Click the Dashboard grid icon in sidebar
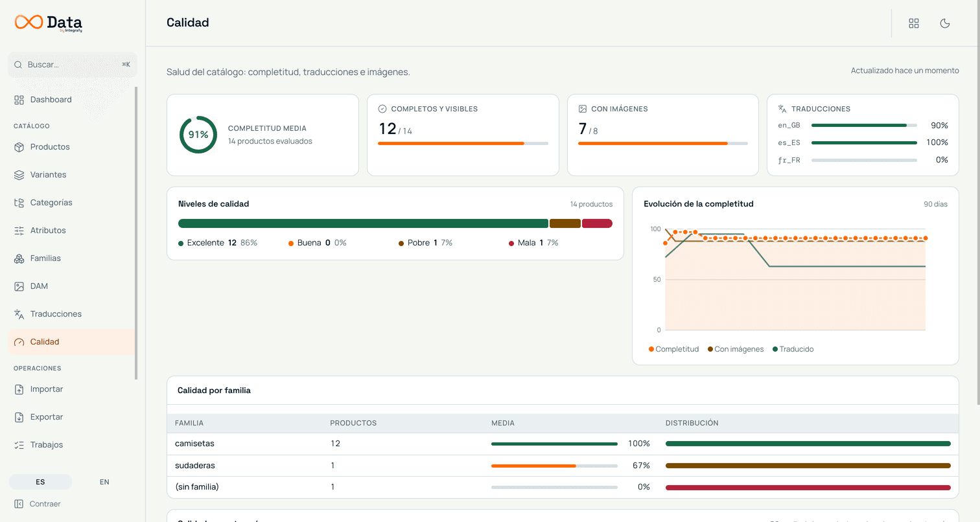The height and width of the screenshot is (522, 980). click(19, 100)
